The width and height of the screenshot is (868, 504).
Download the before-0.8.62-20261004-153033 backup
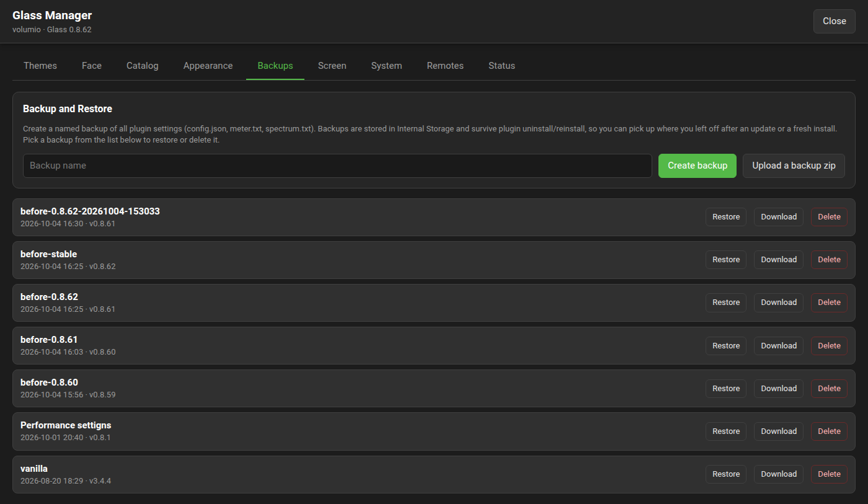coord(779,217)
